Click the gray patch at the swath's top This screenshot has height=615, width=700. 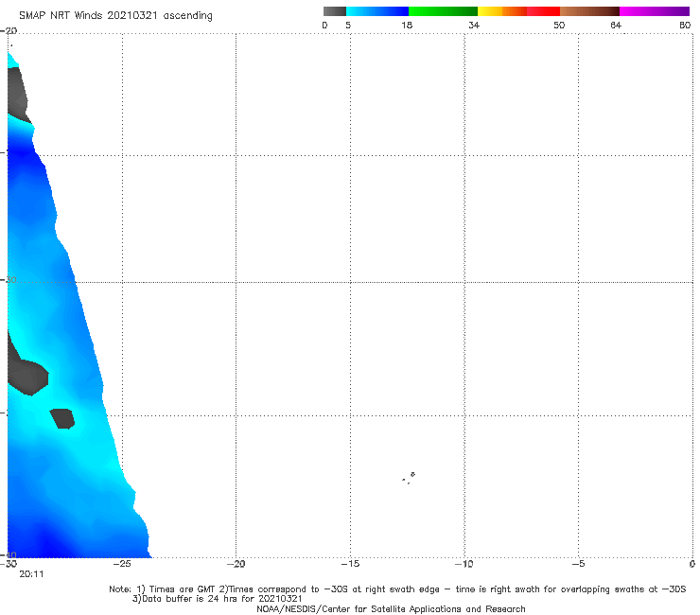click(x=17, y=94)
